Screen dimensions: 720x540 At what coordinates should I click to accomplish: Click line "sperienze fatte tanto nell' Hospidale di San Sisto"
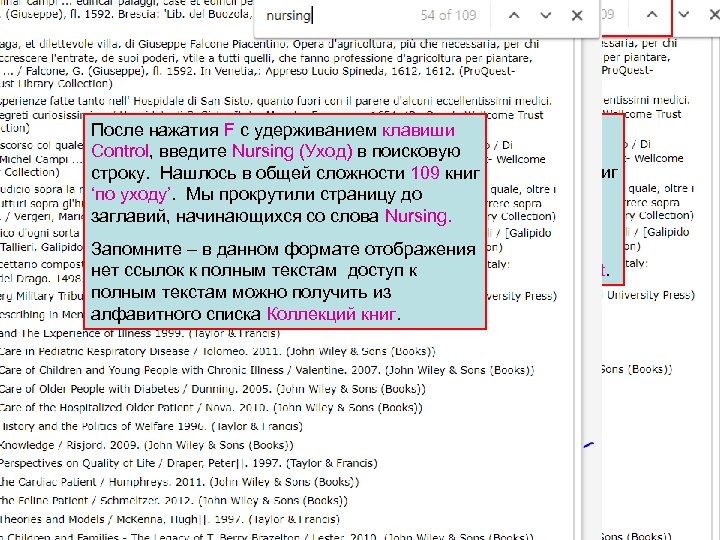[x=276, y=101]
